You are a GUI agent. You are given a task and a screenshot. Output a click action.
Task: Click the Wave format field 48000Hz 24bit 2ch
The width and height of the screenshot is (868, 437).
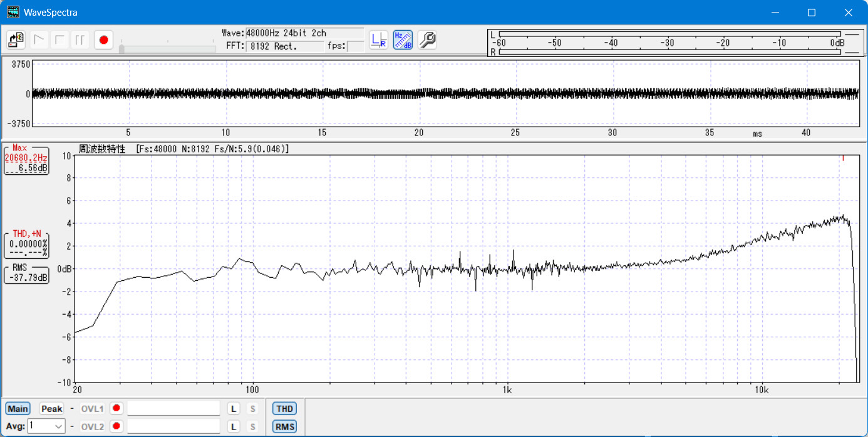click(x=304, y=33)
